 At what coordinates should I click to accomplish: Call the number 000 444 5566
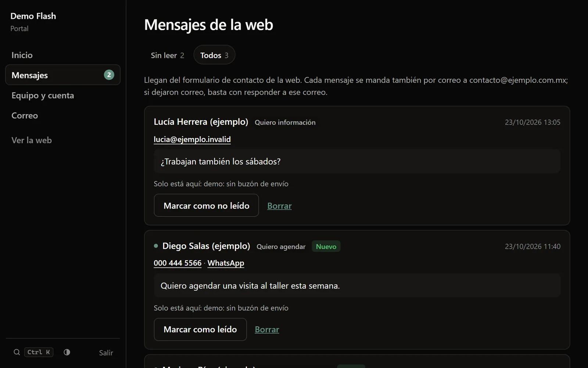[178, 263]
